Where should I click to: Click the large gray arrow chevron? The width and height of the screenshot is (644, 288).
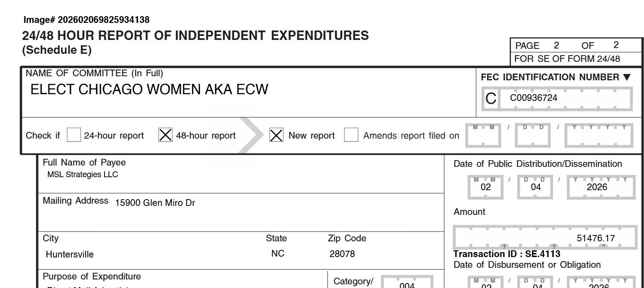coord(249,135)
